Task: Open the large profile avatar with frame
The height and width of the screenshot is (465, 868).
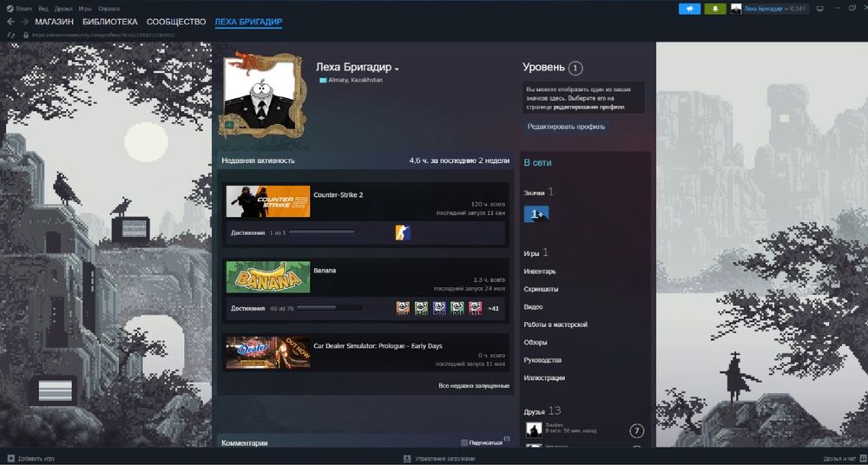Action: (x=262, y=95)
